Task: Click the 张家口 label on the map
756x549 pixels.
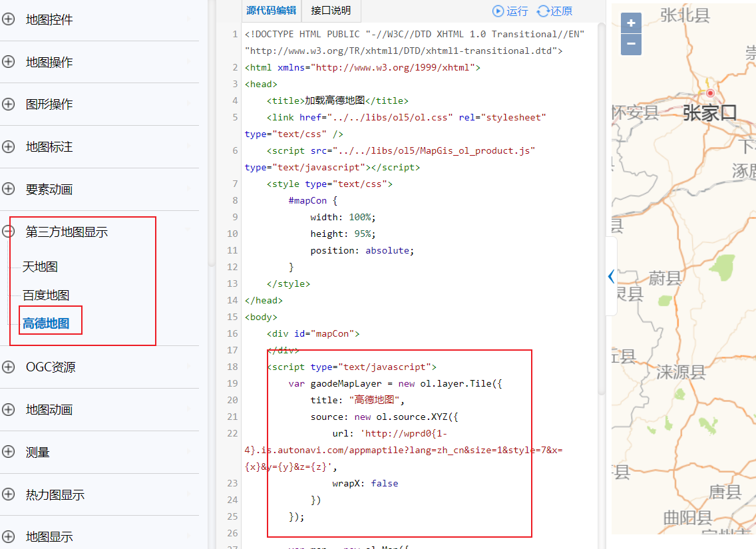Action: pos(709,113)
